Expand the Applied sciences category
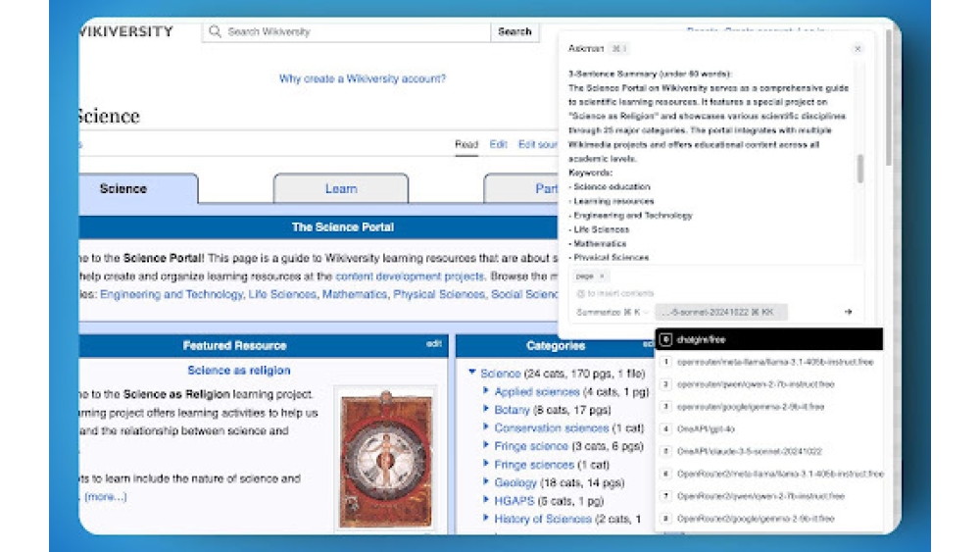Viewport: 980px width, 552px height. pyautogui.click(x=486, y=390)
